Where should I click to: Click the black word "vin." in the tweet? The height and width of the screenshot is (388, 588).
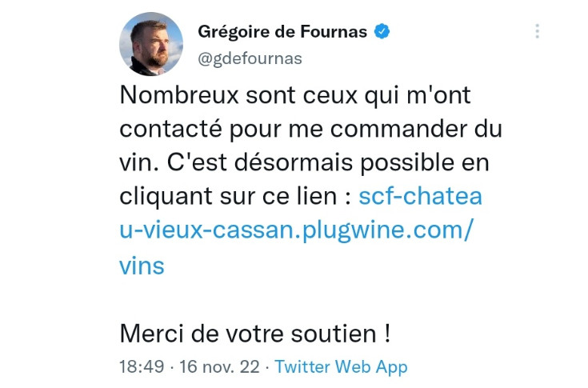point(138,162)
